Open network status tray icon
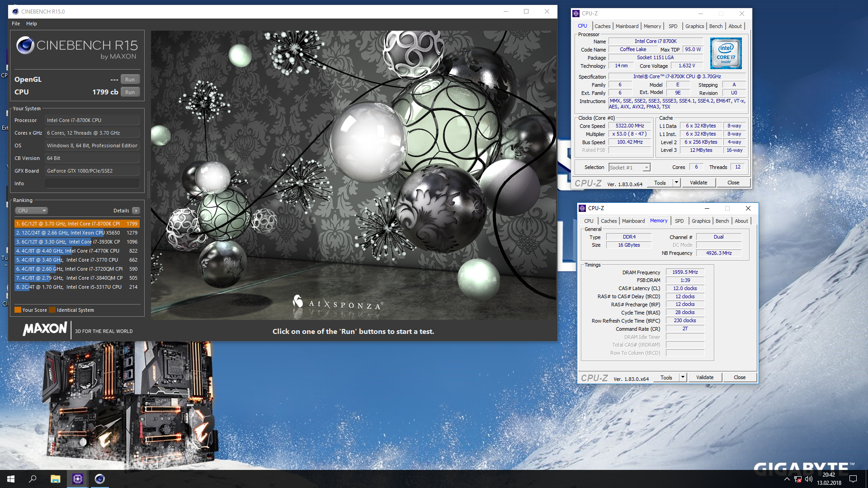Image resolution: width=868 pixels, height=488 pixels. 798,479
